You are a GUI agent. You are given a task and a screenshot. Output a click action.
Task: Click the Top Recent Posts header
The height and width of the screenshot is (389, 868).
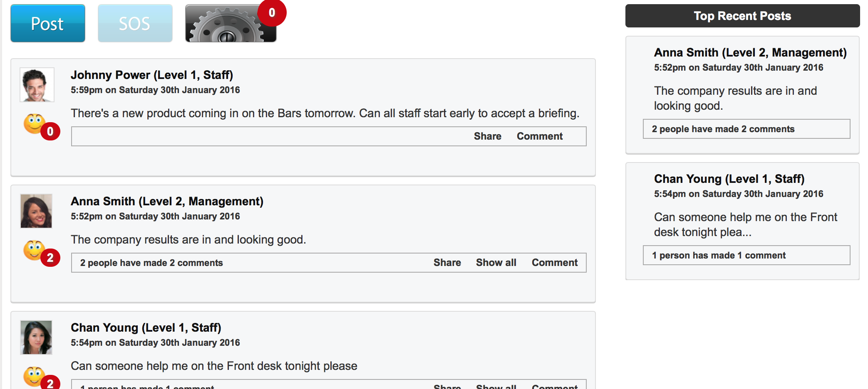[x=742, y=16]
